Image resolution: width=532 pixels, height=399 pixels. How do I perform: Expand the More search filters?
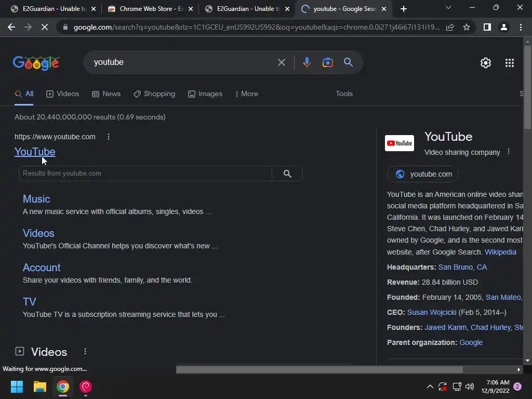coord(246,94)
